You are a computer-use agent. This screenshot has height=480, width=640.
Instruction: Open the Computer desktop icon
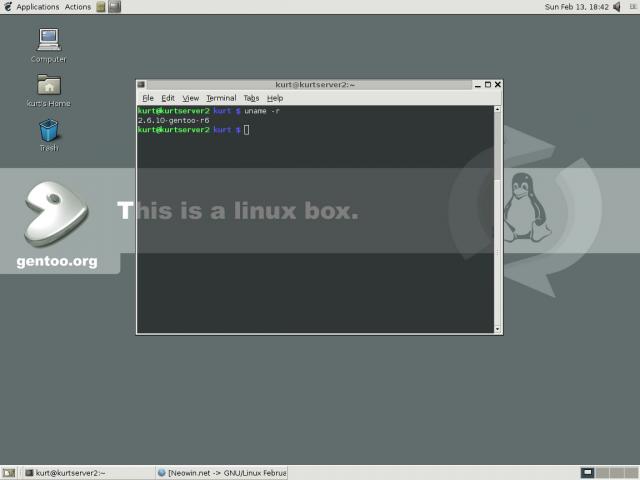[49, 45]
